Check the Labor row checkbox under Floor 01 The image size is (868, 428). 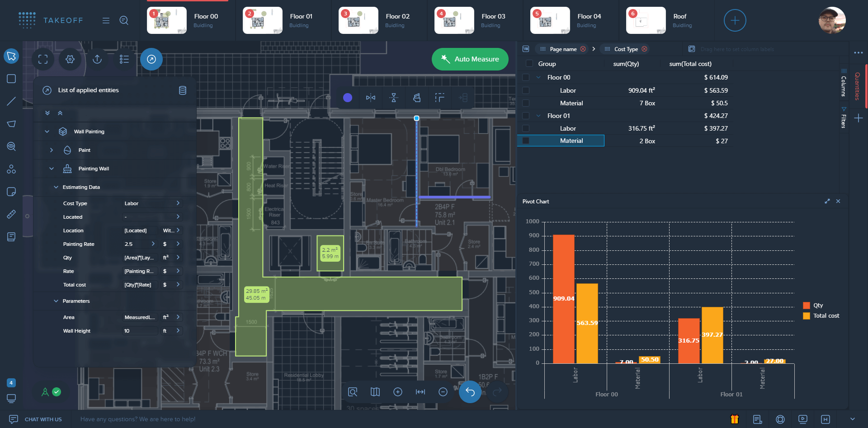[x=526, y=128]
